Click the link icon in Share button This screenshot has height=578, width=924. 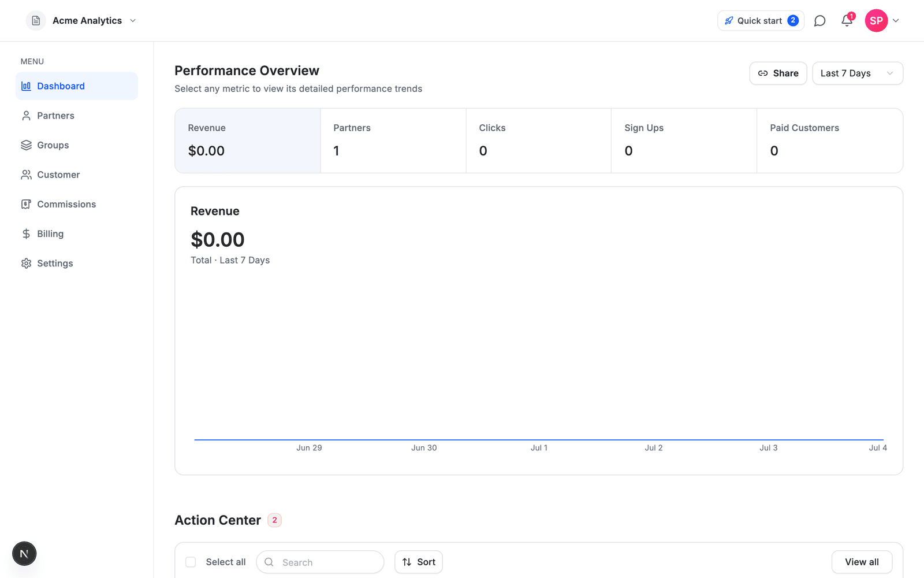point(763,73)
